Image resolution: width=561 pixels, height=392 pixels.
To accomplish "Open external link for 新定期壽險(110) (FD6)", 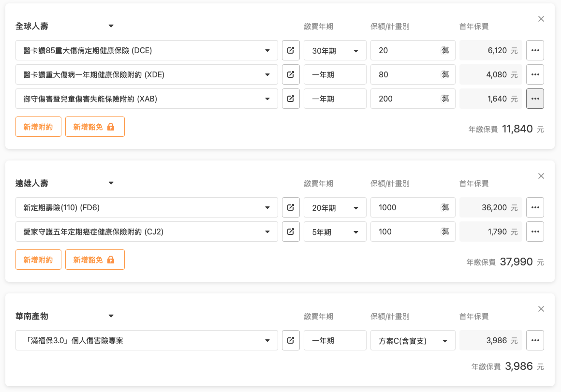I will (x=291, y=207).
